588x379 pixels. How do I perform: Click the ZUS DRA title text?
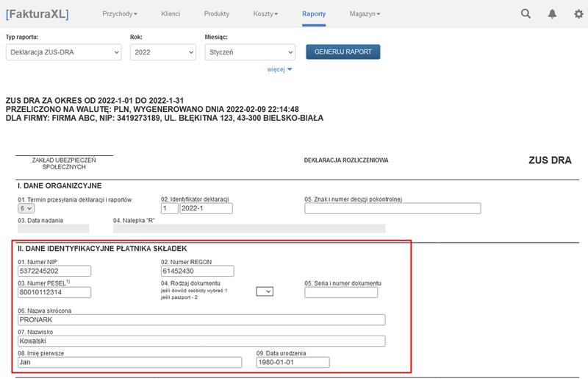(550, 160)
